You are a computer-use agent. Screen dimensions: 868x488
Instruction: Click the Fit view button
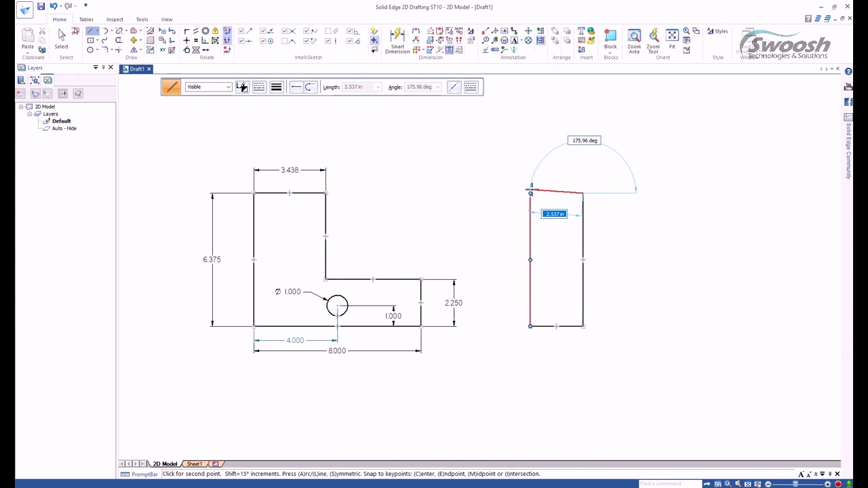pyautogui.click(x=672, y=39)
